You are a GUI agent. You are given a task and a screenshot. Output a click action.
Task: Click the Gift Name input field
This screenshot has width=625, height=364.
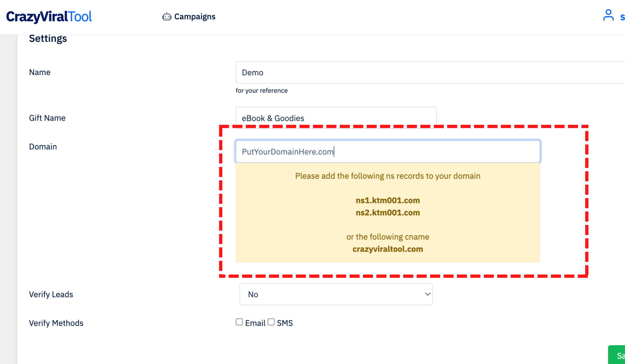336,118
